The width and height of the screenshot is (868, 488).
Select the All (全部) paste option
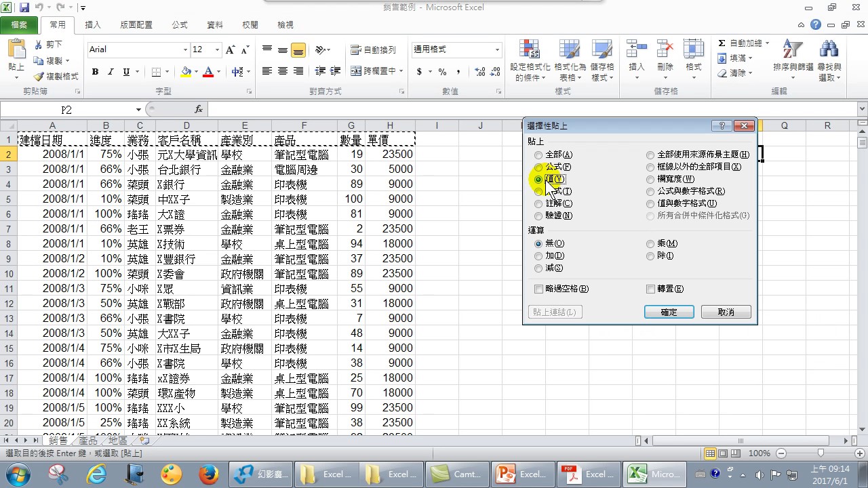[x=538, y=155]
